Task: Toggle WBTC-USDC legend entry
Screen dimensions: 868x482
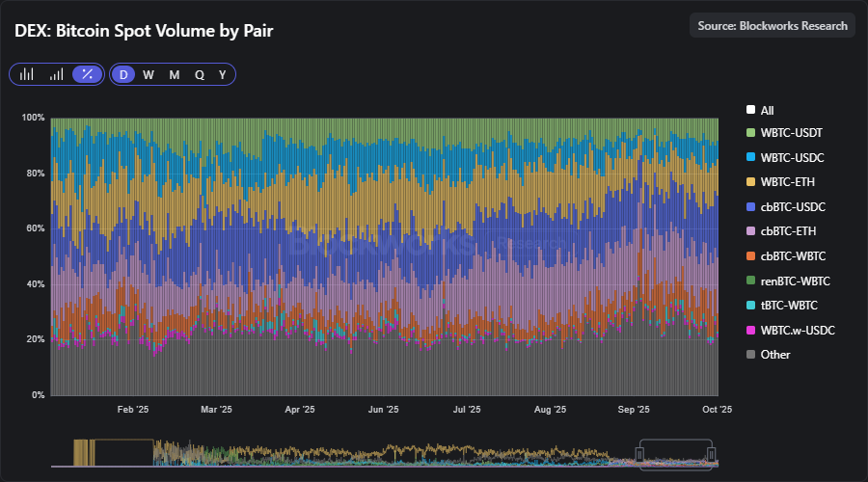Action: pos(791,157)
